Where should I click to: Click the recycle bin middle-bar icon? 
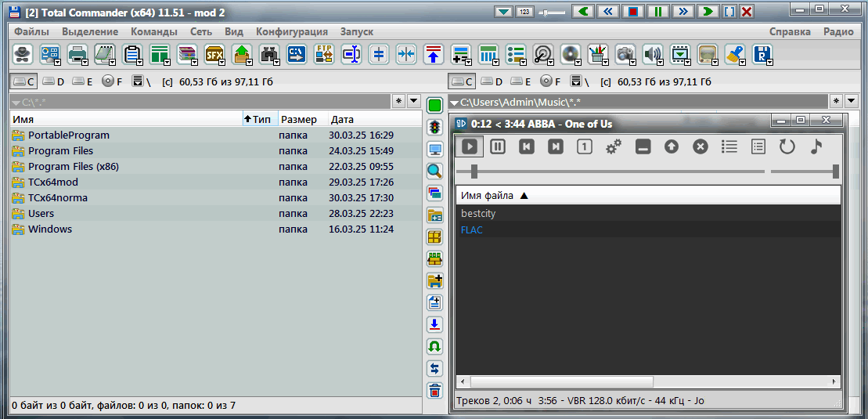click(x=435, y=390)
